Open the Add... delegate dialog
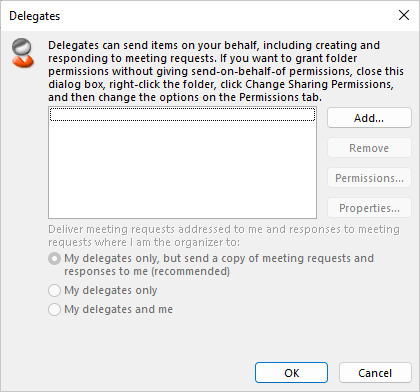 point(369,118)
